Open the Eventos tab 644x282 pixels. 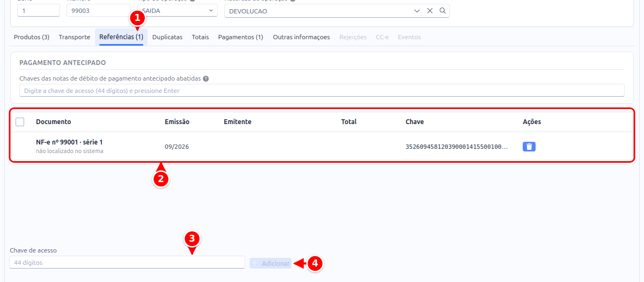click(409, 37)
